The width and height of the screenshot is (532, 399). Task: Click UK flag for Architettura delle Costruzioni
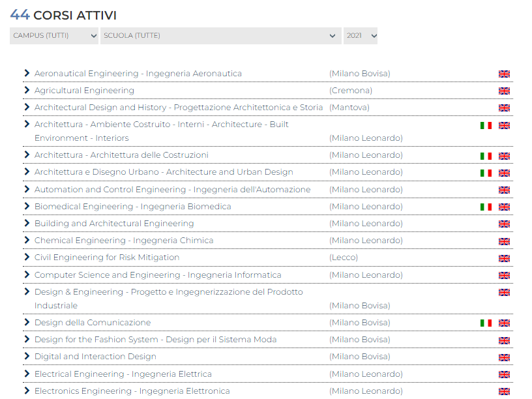[504, 156]
